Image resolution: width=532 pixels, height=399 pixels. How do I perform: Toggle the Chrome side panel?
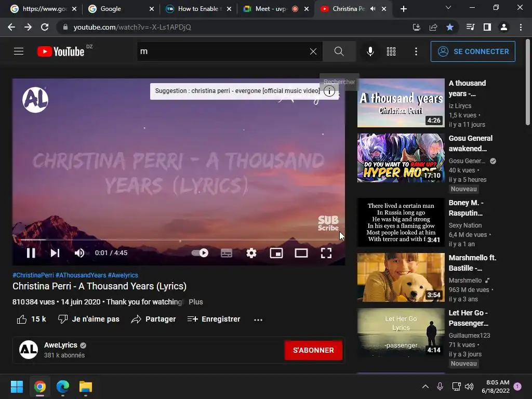pyautogui.click(x=487, y=27)
